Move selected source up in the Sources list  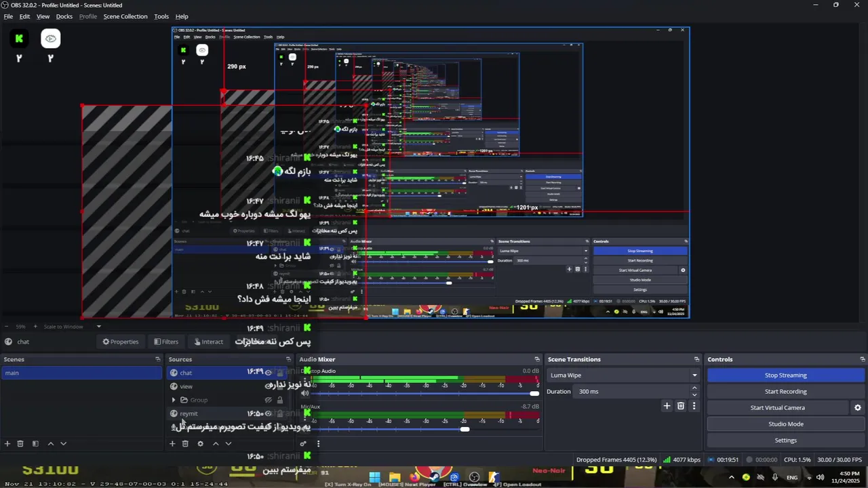tap(216, 443)
